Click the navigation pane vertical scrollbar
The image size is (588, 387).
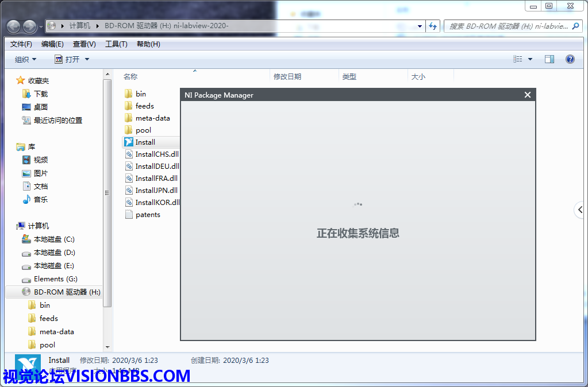[107, 193]
